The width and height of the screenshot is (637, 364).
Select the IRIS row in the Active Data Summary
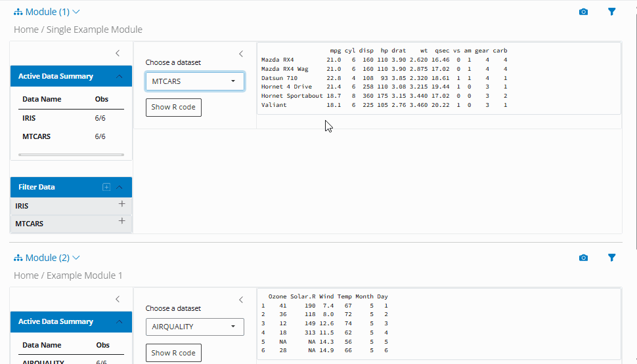click(x=71, y=118)
